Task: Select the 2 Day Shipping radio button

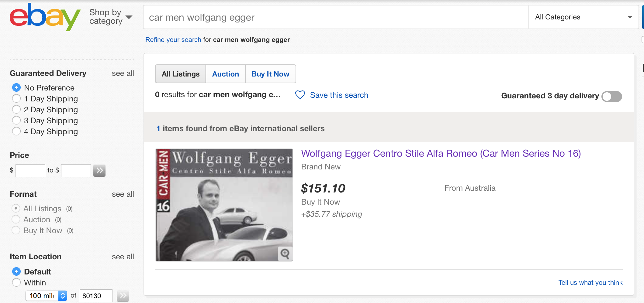Action: tap(16, 109)
